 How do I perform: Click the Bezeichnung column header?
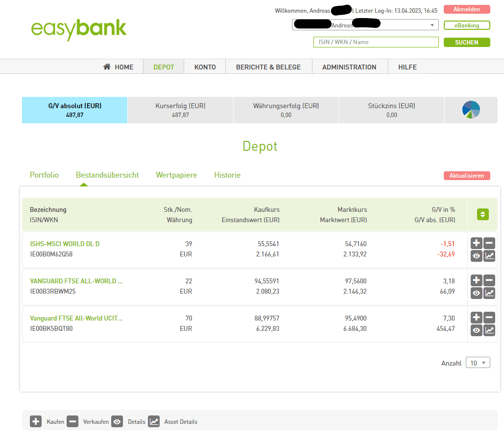click(48, 209)
